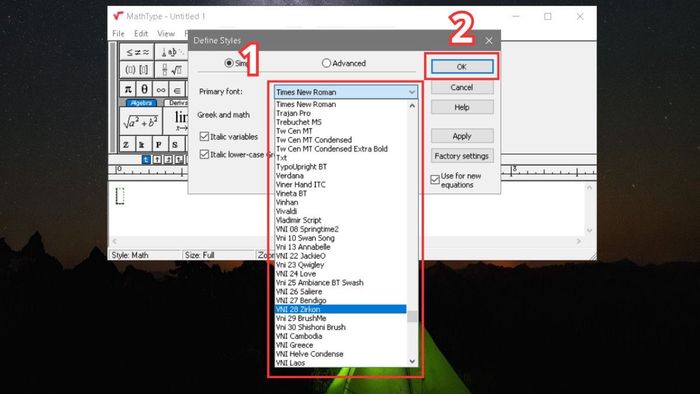Choose VNI 24 Love font

[341, 274]
